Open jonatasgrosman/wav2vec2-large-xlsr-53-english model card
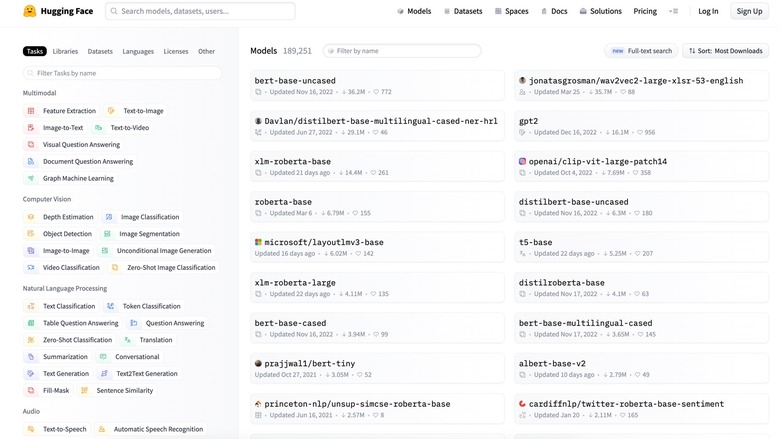 [x=641, y=86]
